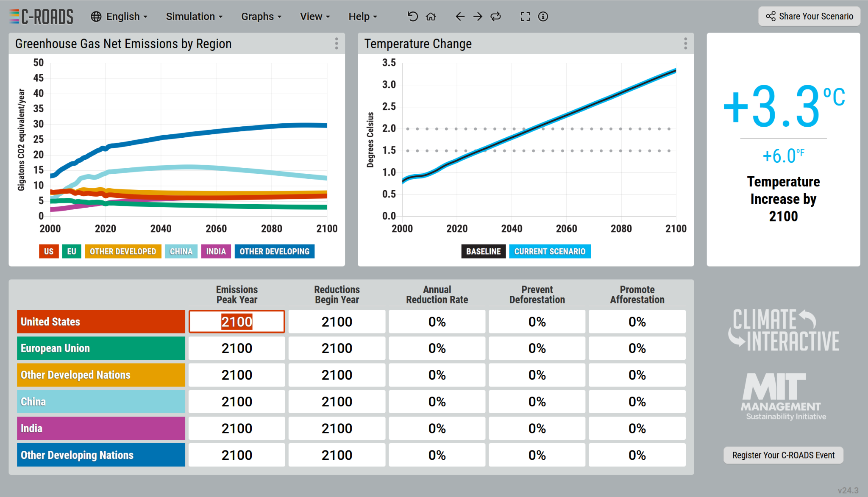Toggle the Other Developing legend label

[275, 251]
